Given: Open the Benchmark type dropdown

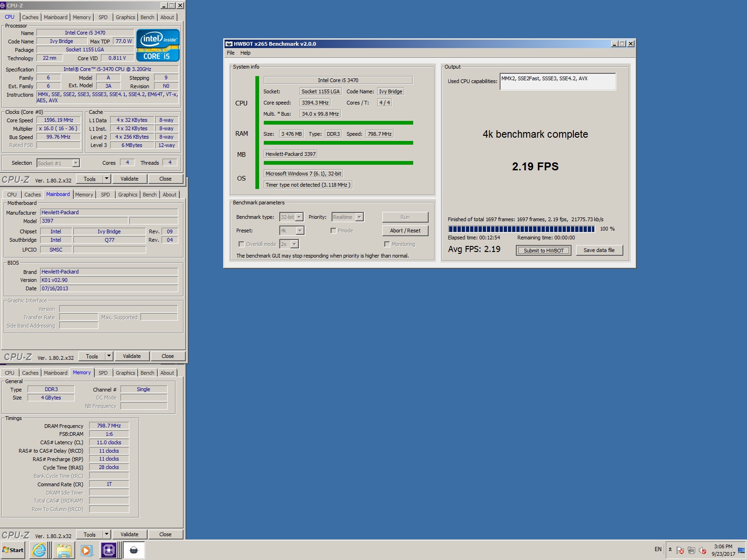Looking at the screenshot, I should 299,217.
